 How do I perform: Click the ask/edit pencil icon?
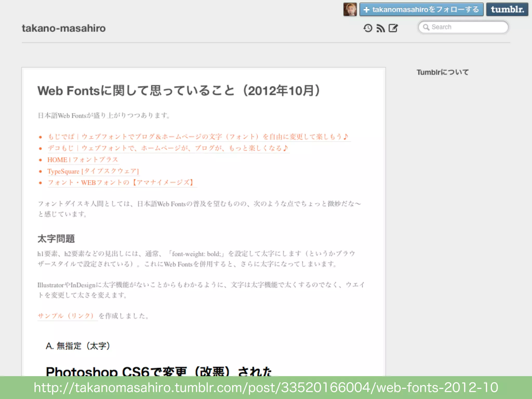pyautogui.click(x=393, y=28)
